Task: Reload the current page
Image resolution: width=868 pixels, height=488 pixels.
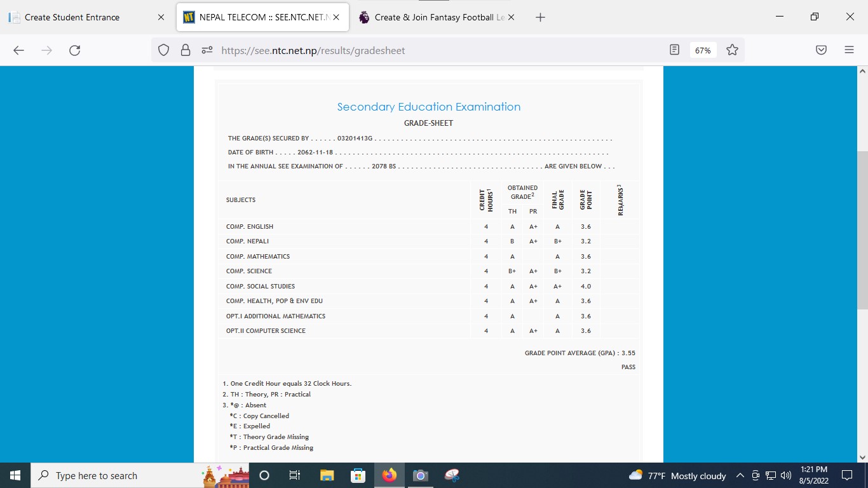Action: point(74,50)
